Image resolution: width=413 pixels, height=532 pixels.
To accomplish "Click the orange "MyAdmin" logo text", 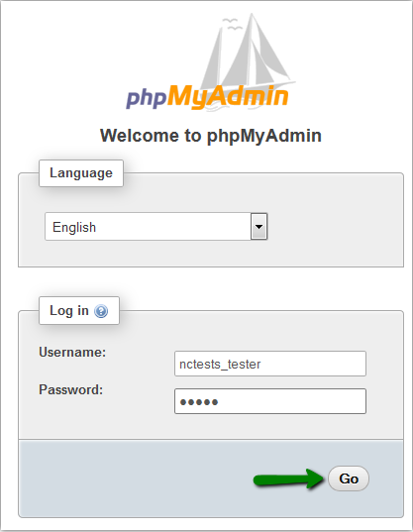I will pyautogui.click(x=228, y=97).
